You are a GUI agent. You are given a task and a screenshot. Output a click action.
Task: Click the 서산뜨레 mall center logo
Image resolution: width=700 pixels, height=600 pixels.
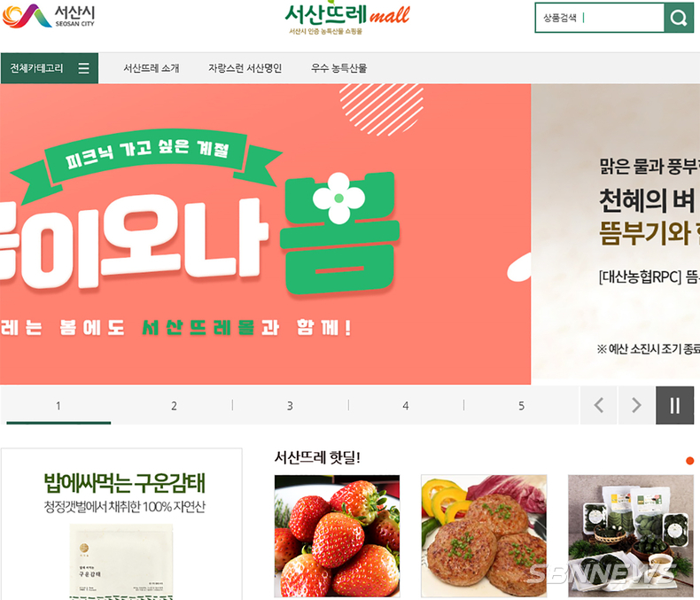[346, 19]
